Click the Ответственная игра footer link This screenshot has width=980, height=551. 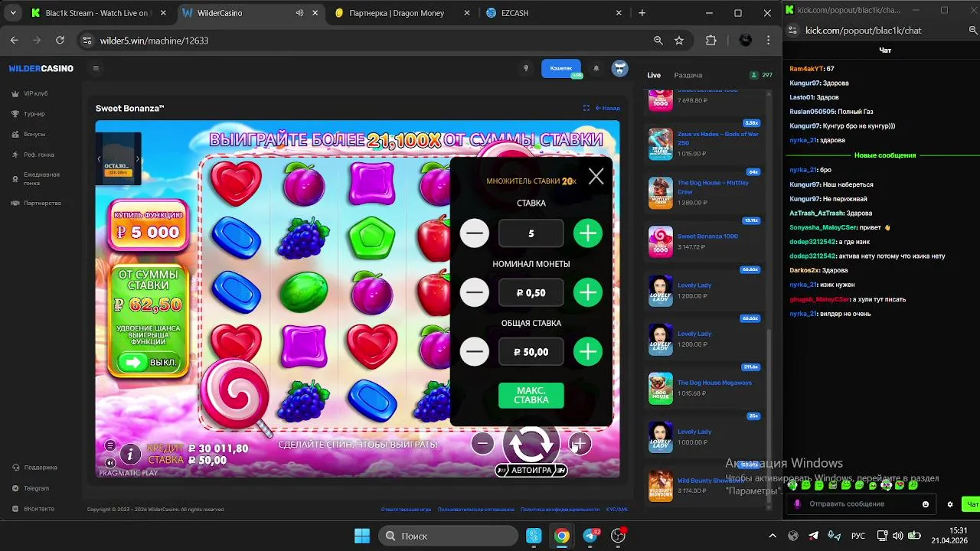click(406, 509)
